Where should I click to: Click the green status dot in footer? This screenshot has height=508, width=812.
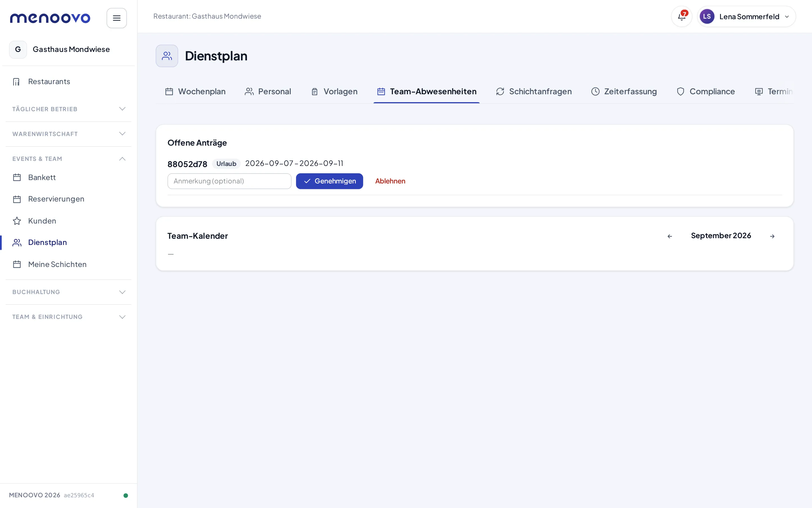126,495
